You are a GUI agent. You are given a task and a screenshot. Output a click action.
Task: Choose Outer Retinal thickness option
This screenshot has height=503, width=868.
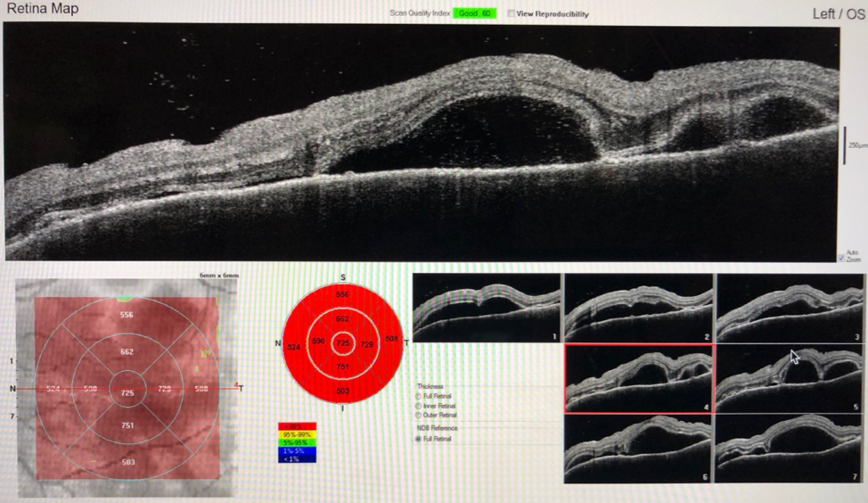point(419,416)
